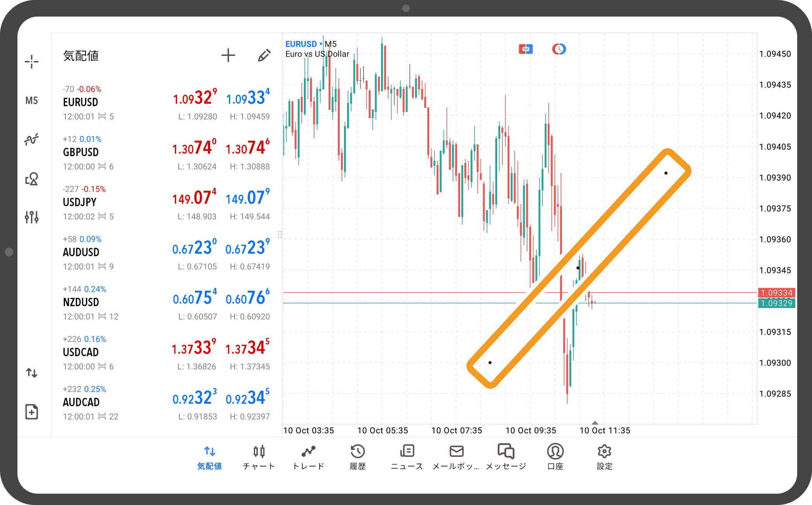Open the M5 timeframe selector
Image resolution: width=812 pixels, height=505 pixels.
(x=31, y=101)
